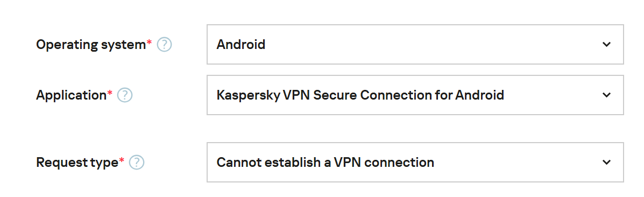Open the question mark tooltip for Application

point(125,95)
